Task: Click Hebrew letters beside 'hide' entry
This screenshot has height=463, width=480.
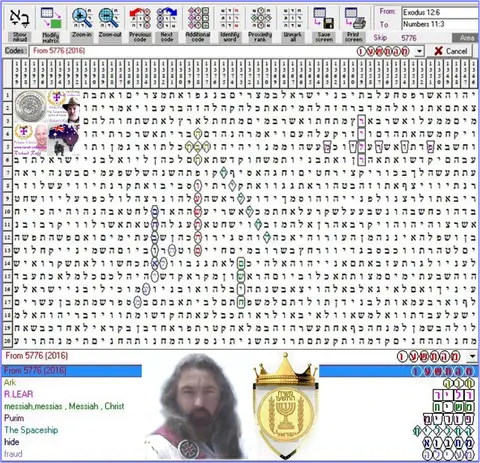Action: point(449,443)
